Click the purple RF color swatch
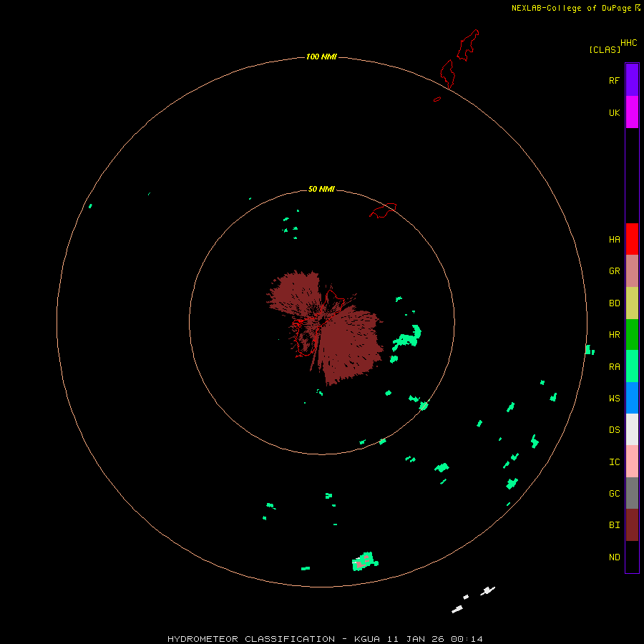 [632, 80]
